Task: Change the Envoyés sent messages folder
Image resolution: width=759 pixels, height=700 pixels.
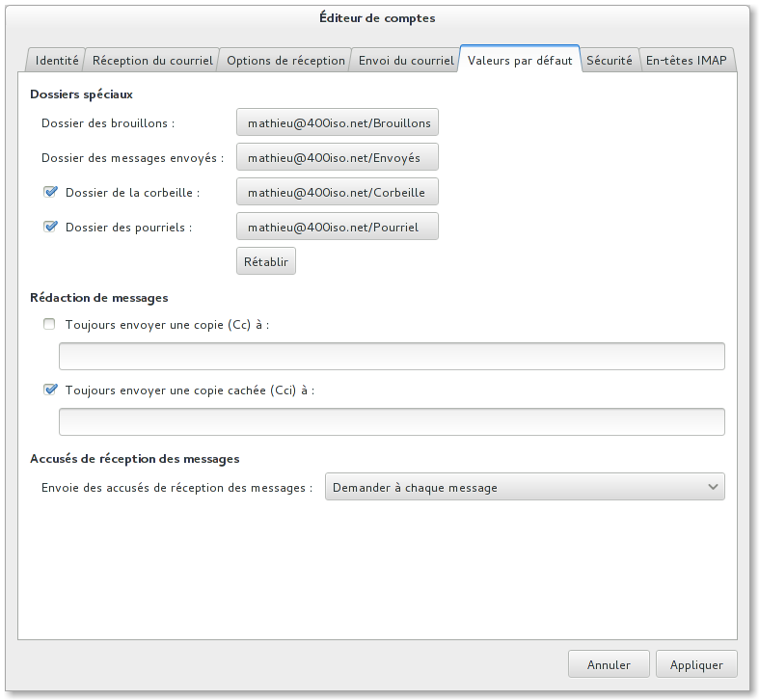Action: click(338, 157)
